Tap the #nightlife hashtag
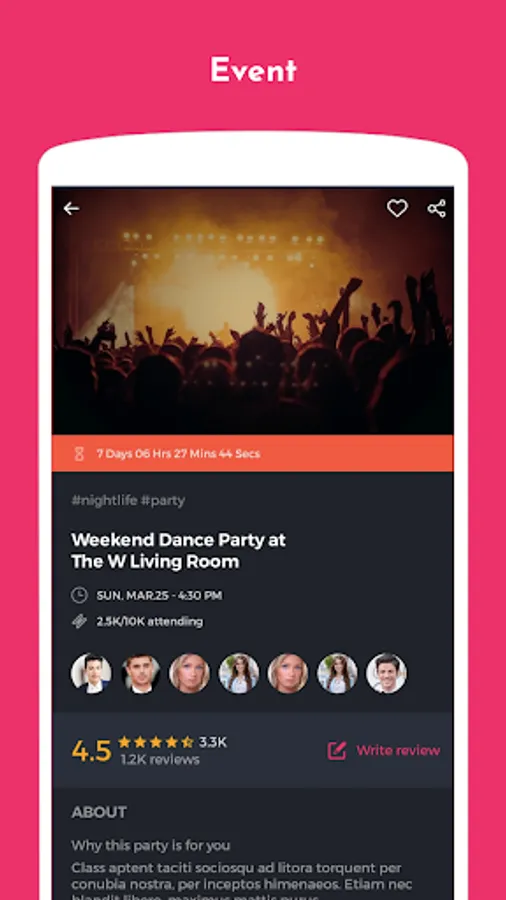 pyautogui.click(x=104, y=501)
